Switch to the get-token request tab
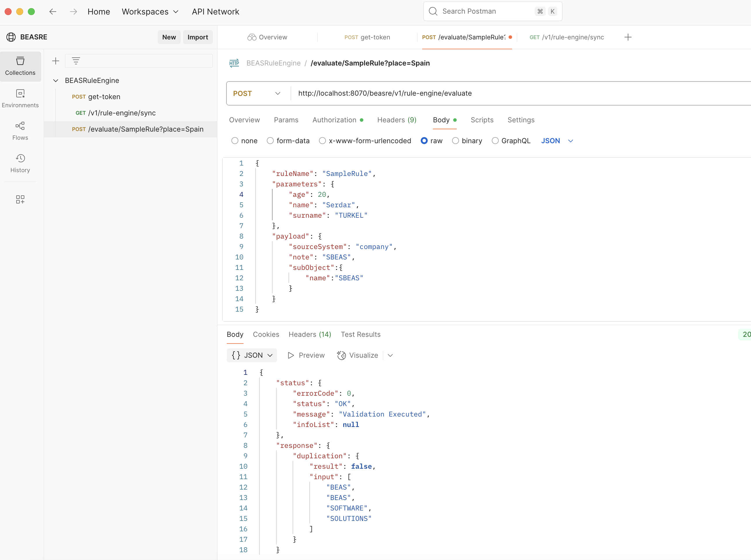This screenshot has height=560, width=751. [367, 37]
